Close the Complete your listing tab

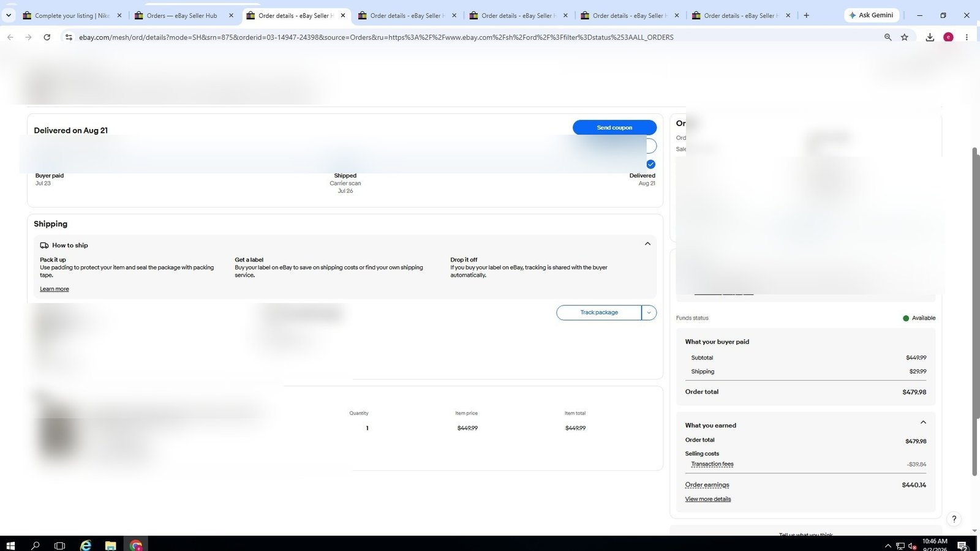[x=119, y=15]
